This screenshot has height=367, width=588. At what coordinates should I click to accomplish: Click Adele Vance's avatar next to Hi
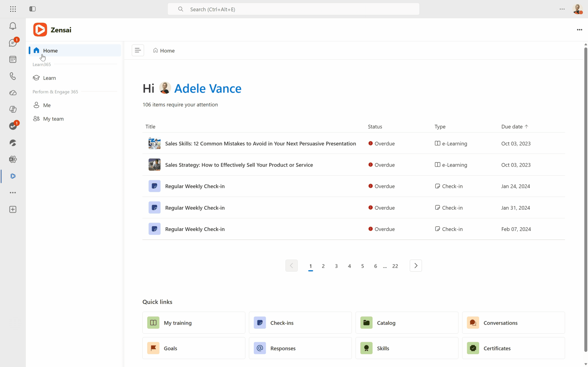coord(165,88)
